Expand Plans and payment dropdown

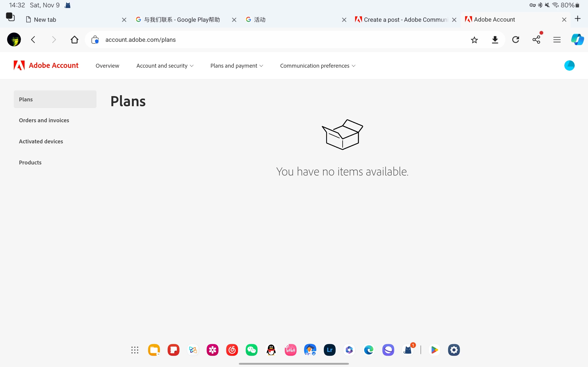point(237,66)
